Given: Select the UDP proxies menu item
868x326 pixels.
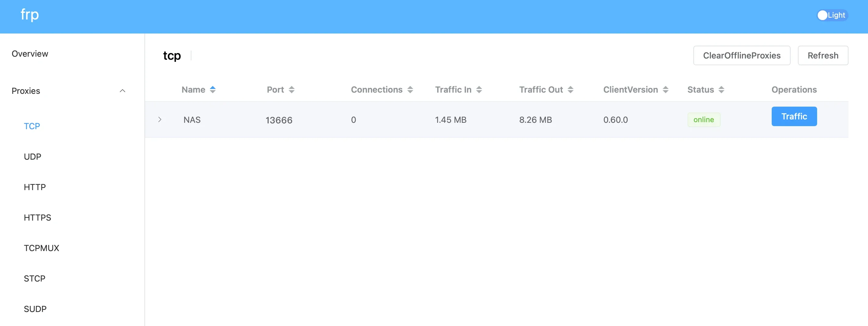Looking at the screenshot, I should [x=32, y=157].
